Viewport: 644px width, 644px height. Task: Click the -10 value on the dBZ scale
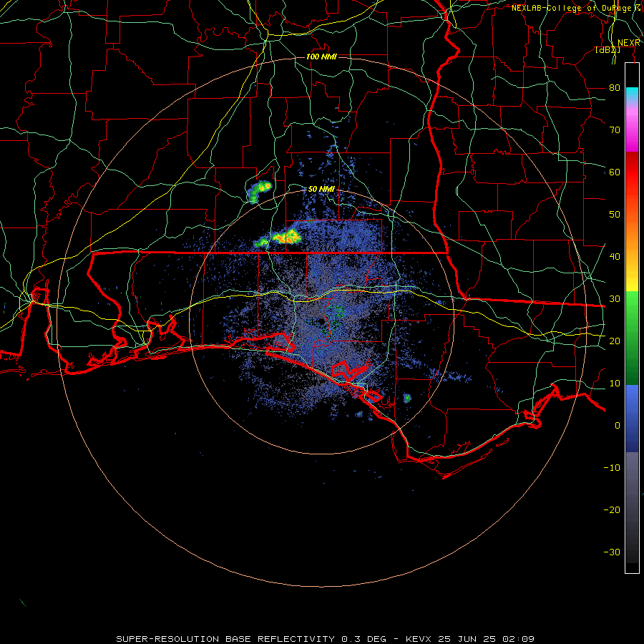pos(612,467)
